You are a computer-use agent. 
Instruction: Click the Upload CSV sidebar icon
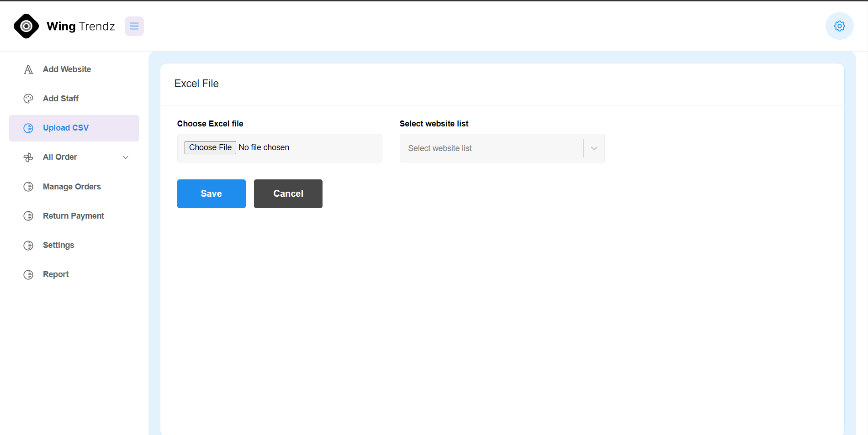coord(28,128)
